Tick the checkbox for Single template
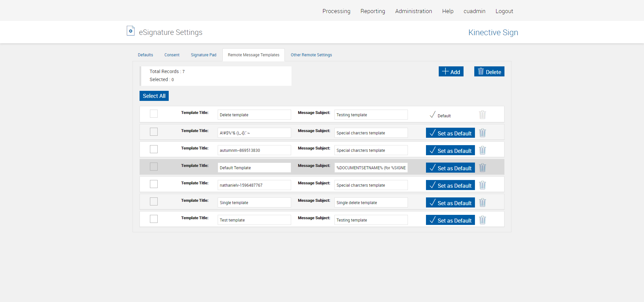Screen dimensions: 644x302 click(x=154, y=201)
